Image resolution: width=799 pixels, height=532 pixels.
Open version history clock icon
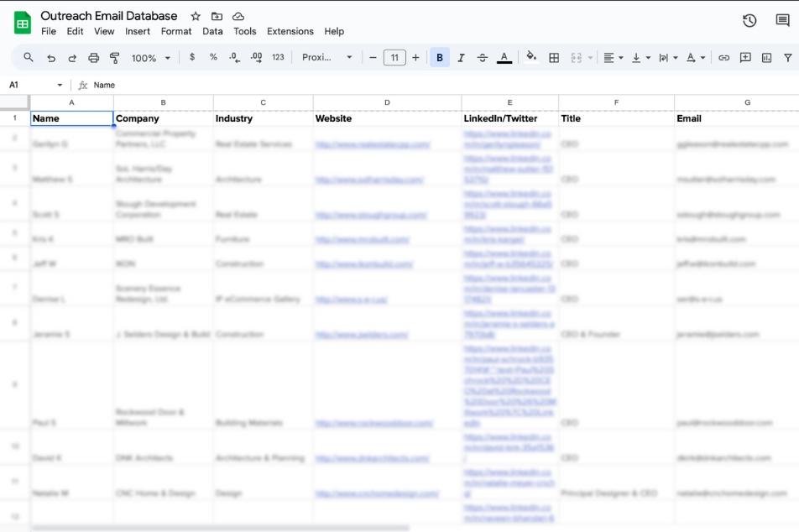click(749, 21)
